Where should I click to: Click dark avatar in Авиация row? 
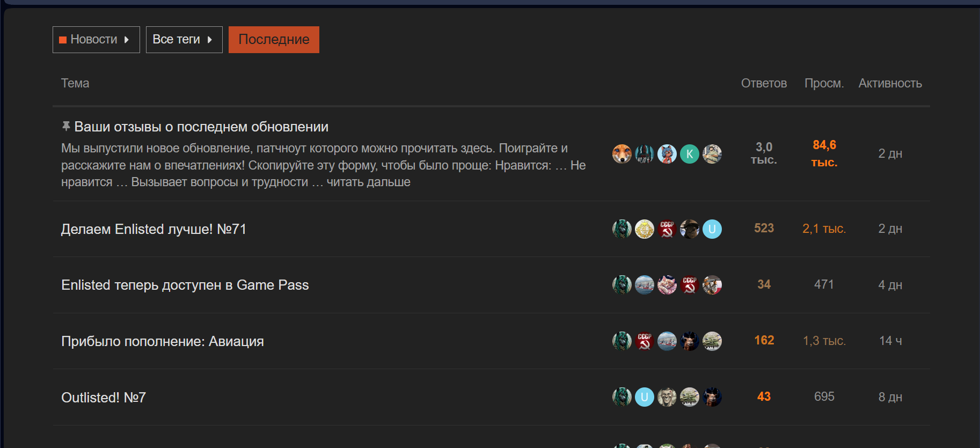coord(690,341)
